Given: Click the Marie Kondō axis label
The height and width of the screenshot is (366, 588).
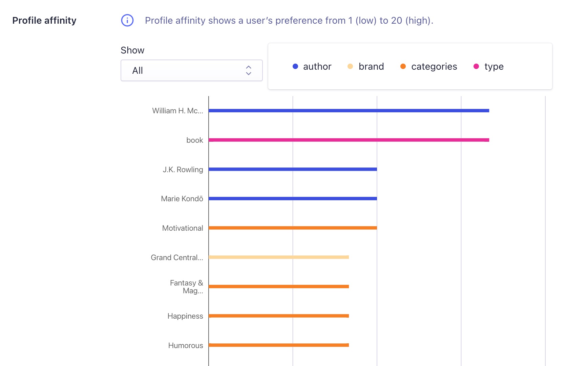Looking at the screenshot, I should point(182,199).
